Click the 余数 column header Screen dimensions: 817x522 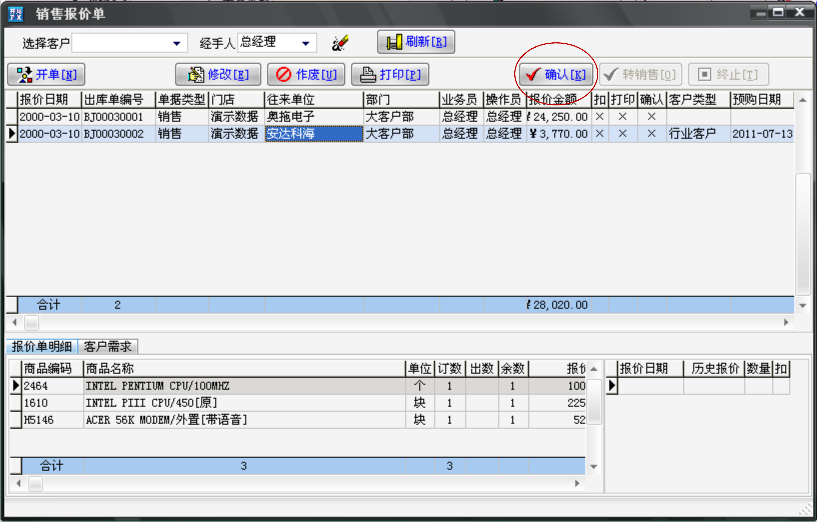(513, 369)
